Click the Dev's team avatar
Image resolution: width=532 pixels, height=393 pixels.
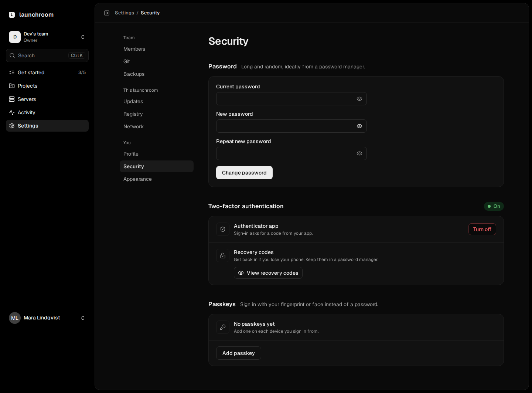15,37
